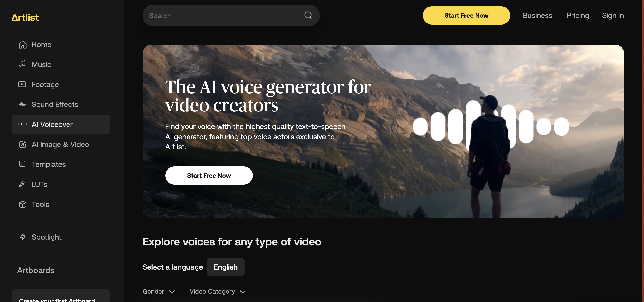Viewport: 644px width, 302px height.
Task: Open the Tools cube icon
Action: pos(22,204)
